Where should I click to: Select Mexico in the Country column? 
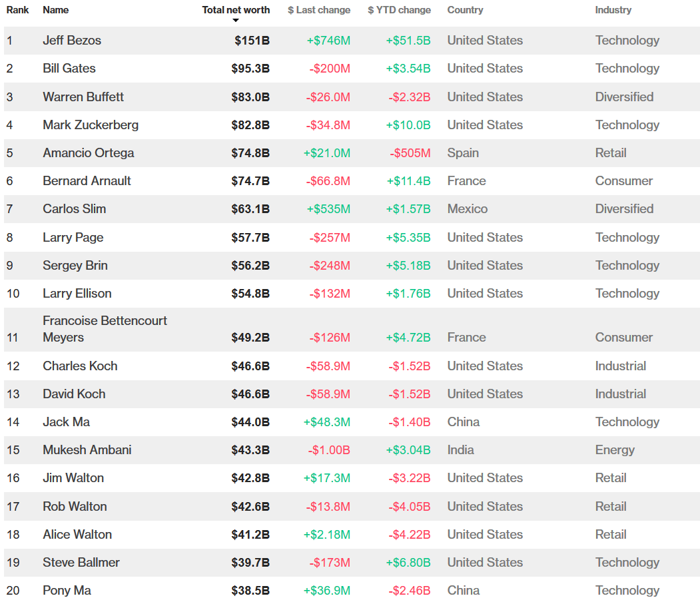coord(468,209)
